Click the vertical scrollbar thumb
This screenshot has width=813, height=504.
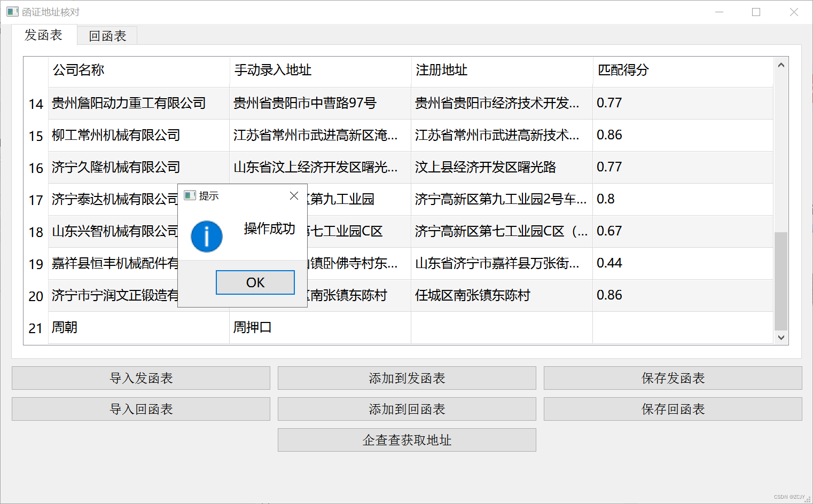(781, 281)
